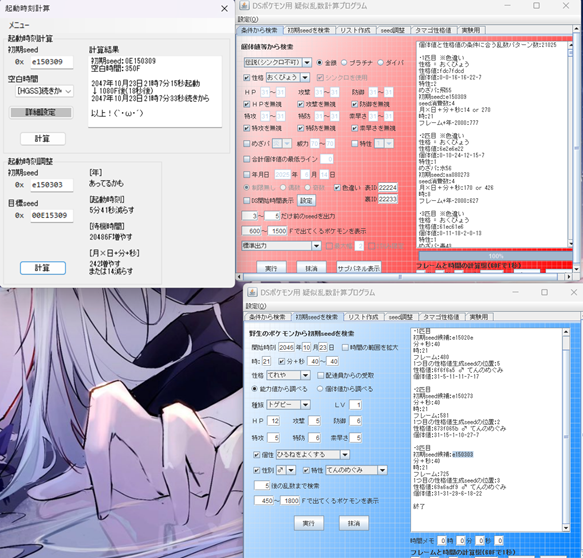Click the Java icon in the red window title bar
Image resolution: width=583 pixels, height=558 pixels.
point(244,6)
